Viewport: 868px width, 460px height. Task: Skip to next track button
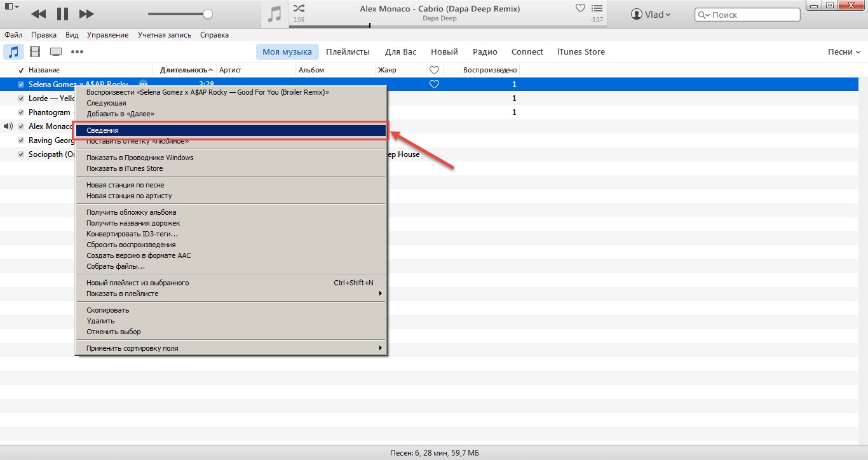(86, 13)
